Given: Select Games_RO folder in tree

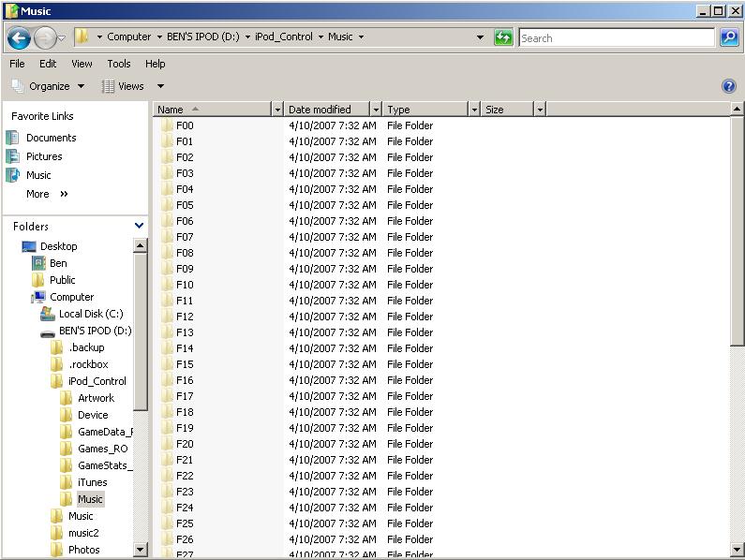Looking at the screenshot, I should tap(103, 449).
